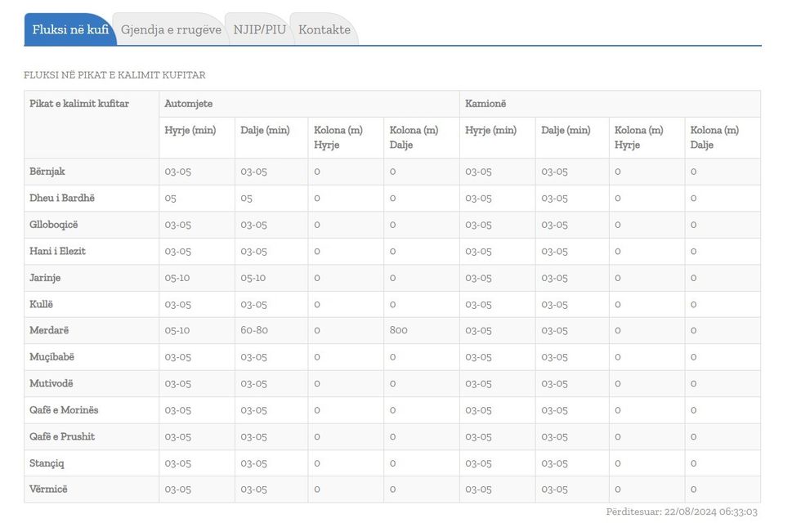Click the Jarinje border point name

(x=45, y=278)
